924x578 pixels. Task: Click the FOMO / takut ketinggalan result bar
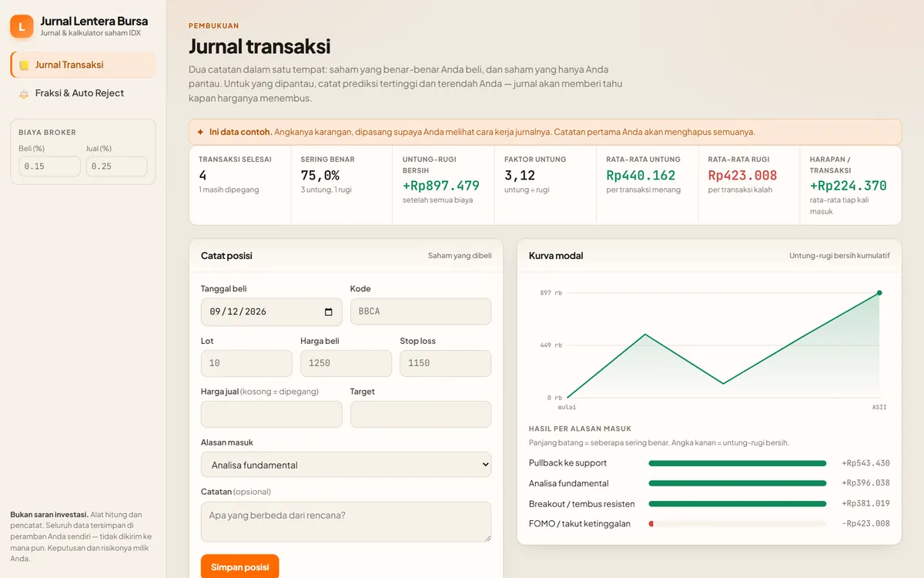pyautogui.click(x=738, y=524)
